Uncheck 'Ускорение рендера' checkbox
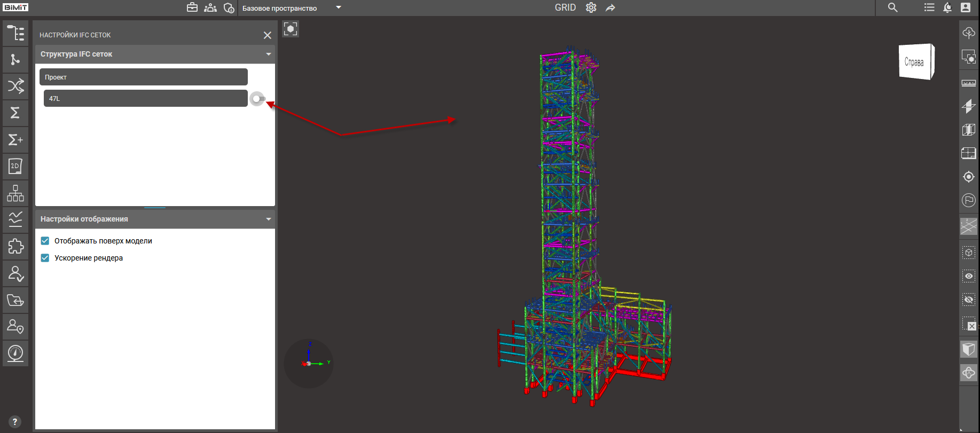980x433 pixels. coord(45,258)
